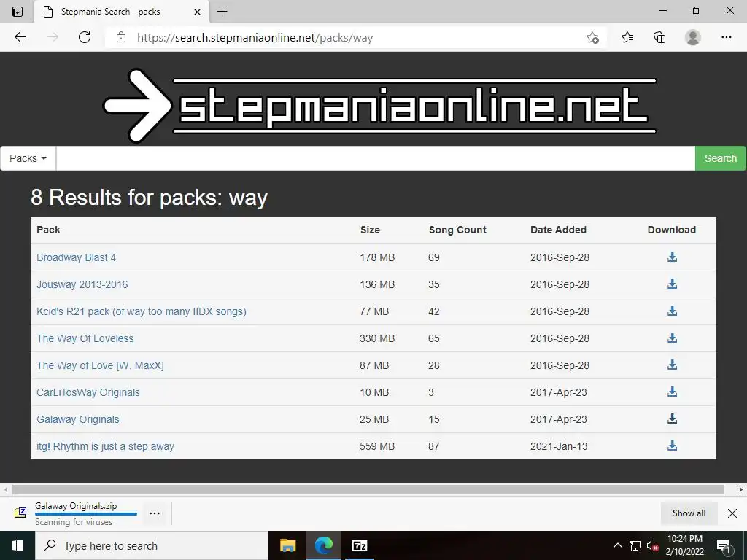The height and width of the screenshot is (560, 747).
Task: Switch to Microsoft Edge in the taskbar
Action: pyautogui.click(x=323, y=545)
